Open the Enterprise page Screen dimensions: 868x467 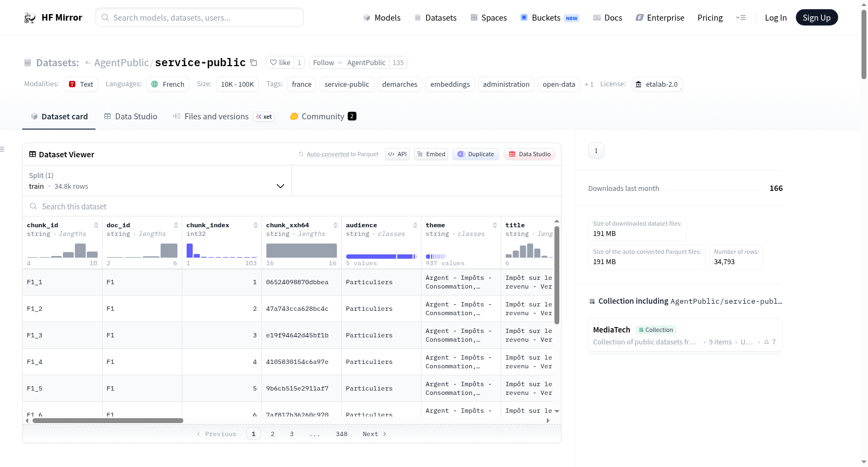(x=660, y=18)
